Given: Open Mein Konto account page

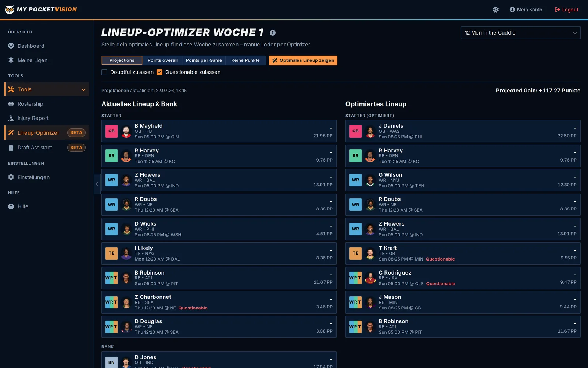Looking at the screenshot, I should [x=526, y=10].
